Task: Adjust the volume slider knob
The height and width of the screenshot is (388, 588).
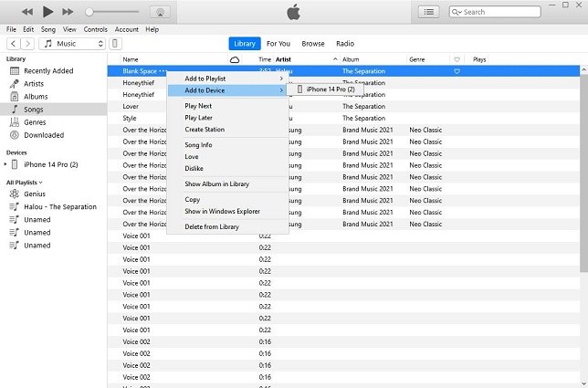Action: (x=89, y=12)
